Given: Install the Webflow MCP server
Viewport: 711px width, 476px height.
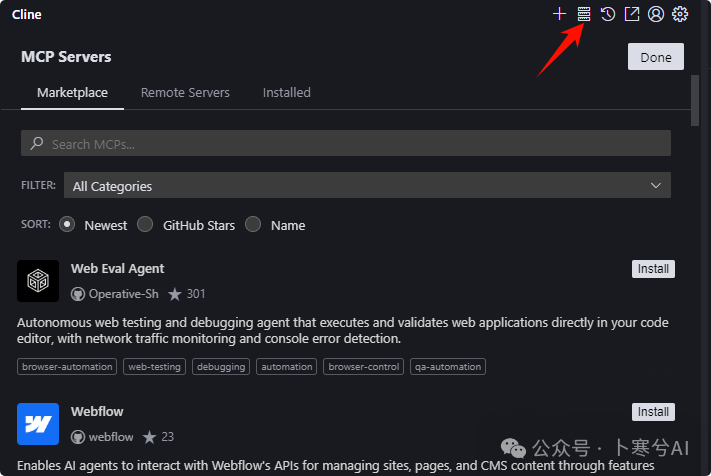Looking at the screenshot, I should [x=653, y=412].
